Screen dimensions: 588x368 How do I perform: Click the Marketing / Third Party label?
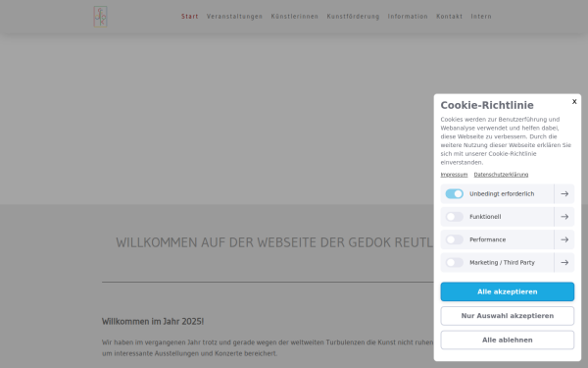click(502, 262)
